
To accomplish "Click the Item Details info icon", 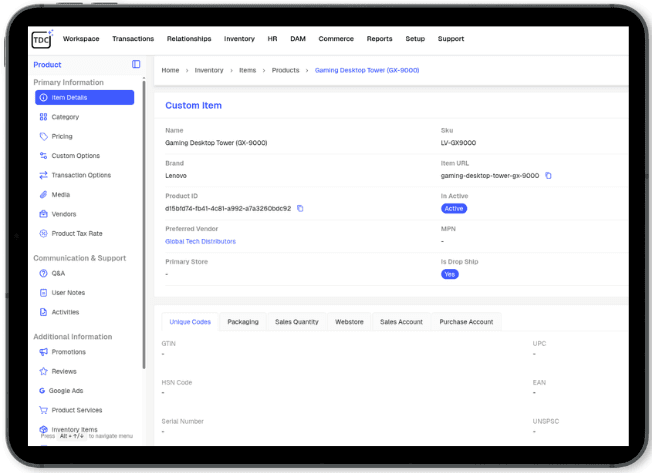I will tap(43, 98).
